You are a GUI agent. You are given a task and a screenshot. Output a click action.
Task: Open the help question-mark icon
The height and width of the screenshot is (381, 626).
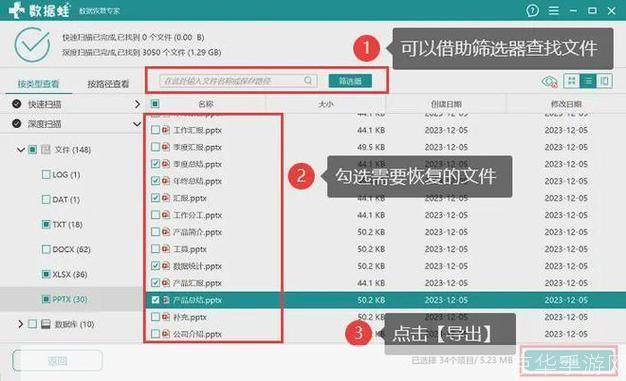click(532, 10)
